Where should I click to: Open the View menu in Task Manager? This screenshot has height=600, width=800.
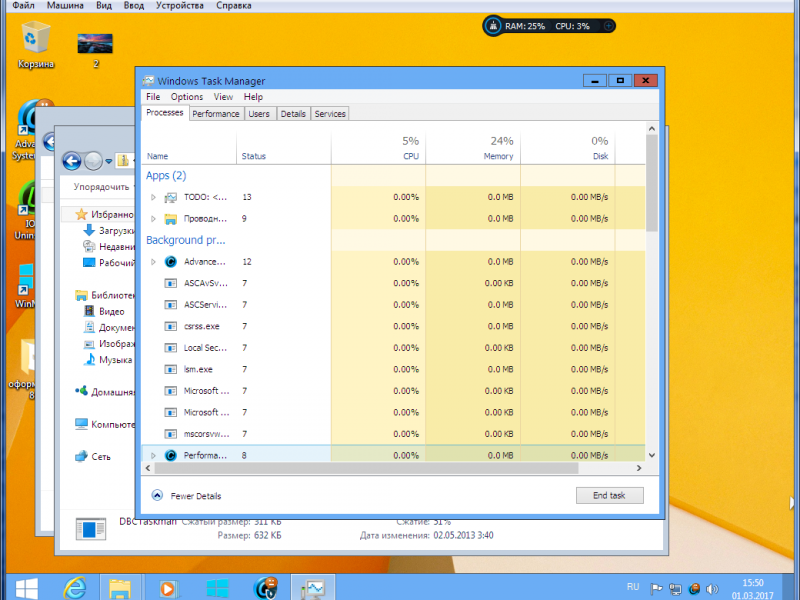click(223, 97)
